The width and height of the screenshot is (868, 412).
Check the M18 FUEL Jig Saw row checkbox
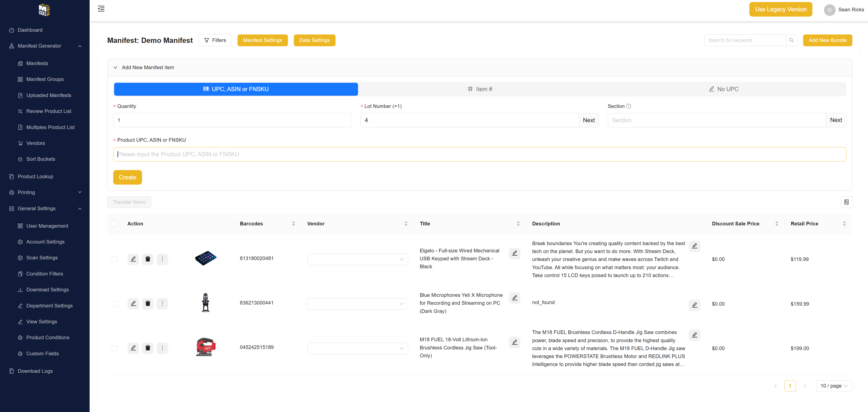coord(115,348)
